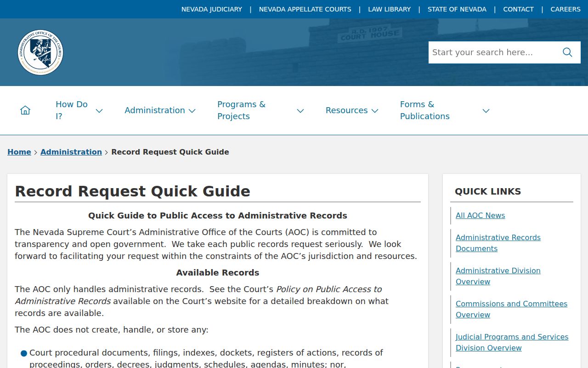Screen dimensions: 588x368
Task: Expand the Programs & Projects chevron
Action: tap(300, 111)
